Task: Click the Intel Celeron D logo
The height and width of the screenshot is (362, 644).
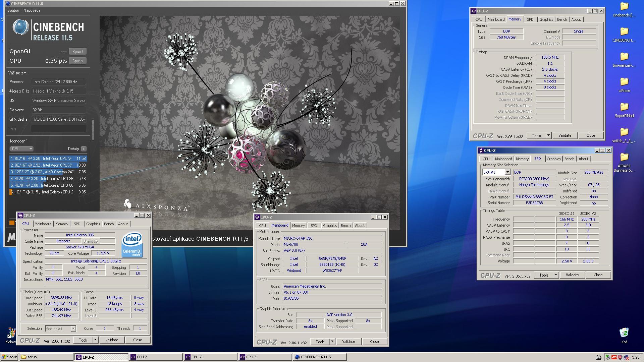Action: (132, 245)
